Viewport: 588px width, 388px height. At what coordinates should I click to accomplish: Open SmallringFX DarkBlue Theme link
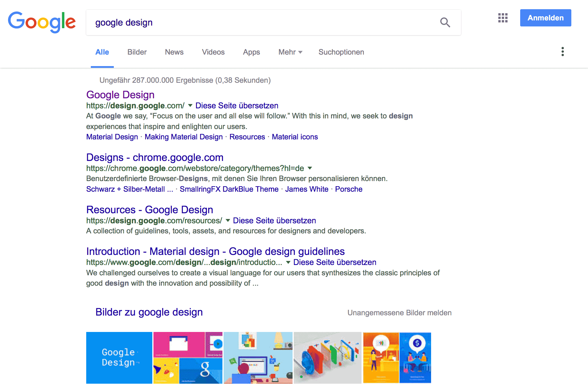coord(229,189)
